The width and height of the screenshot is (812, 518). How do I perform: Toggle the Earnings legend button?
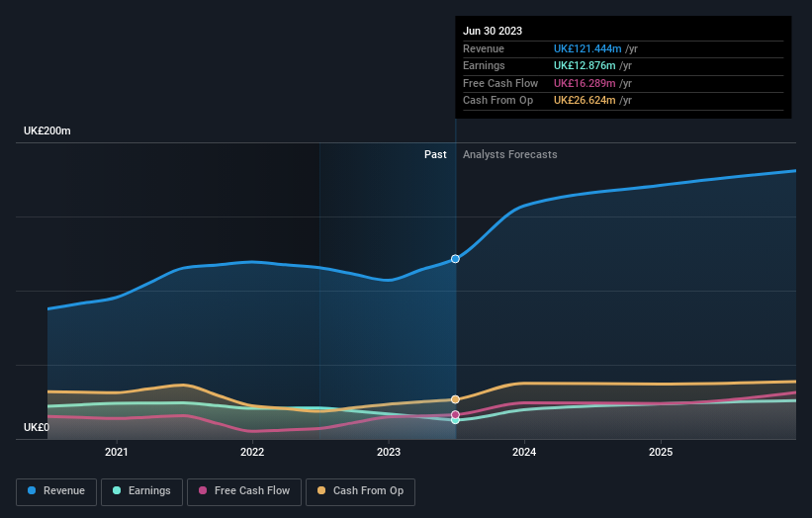coord(141,491)
